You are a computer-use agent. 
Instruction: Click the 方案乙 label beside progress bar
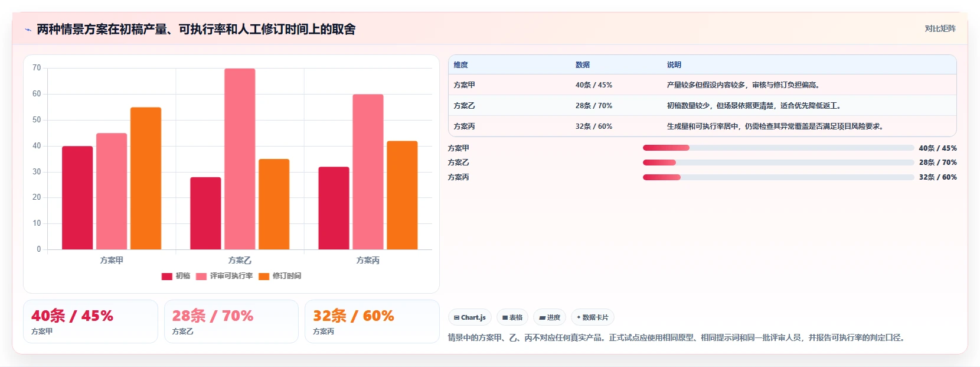pos(459,163)
